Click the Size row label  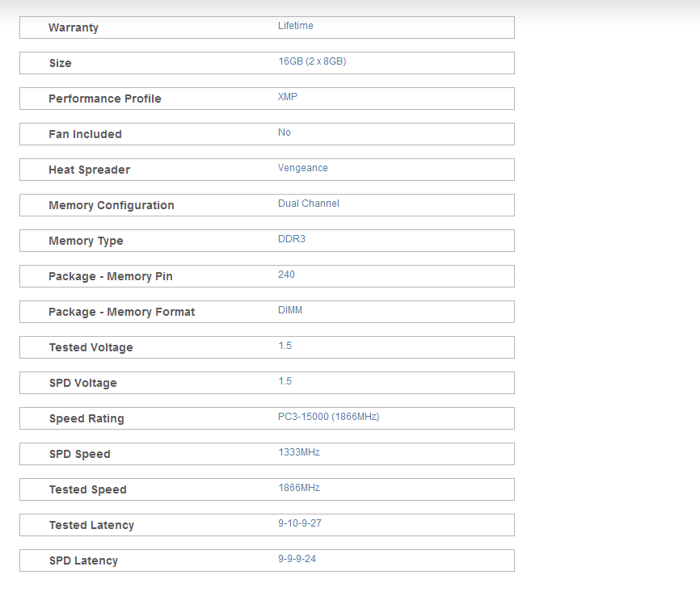60,63
